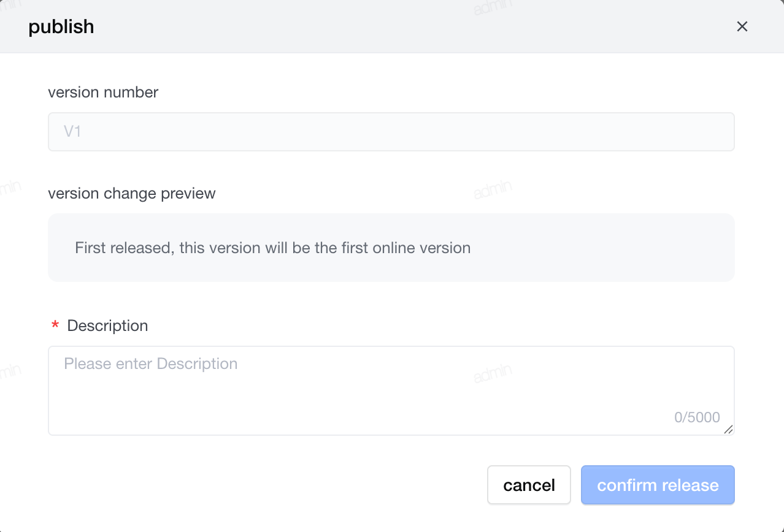Click the 'publish' dialog title
The height and width of the screenshot is (532, 784).
61,26
